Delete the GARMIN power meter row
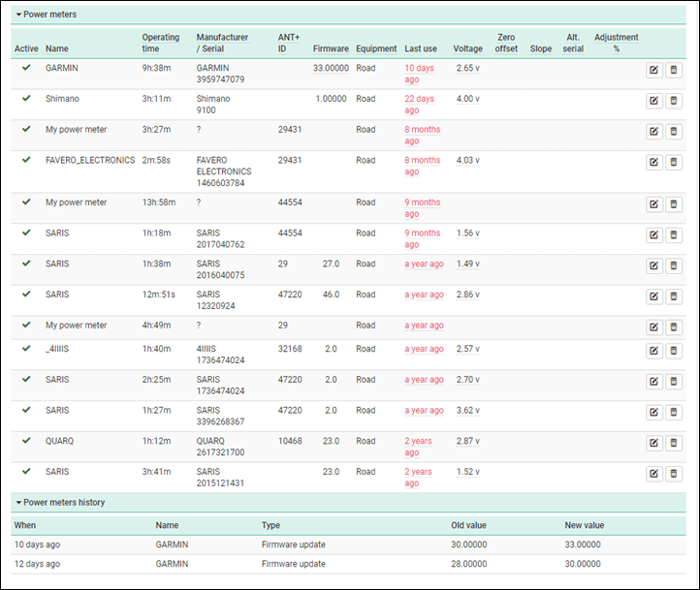The width and height of the screenshot is (700, 590). point(674,70)
